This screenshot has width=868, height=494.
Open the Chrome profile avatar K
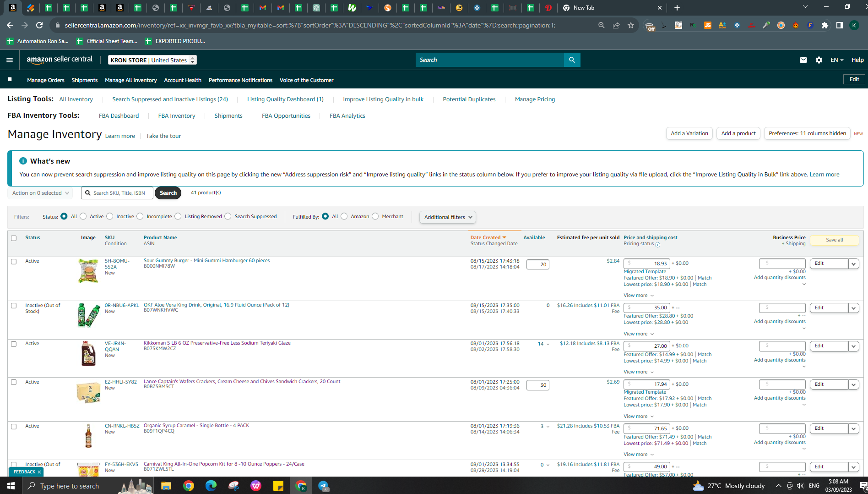pyautogui.click(x=854, y=25)
